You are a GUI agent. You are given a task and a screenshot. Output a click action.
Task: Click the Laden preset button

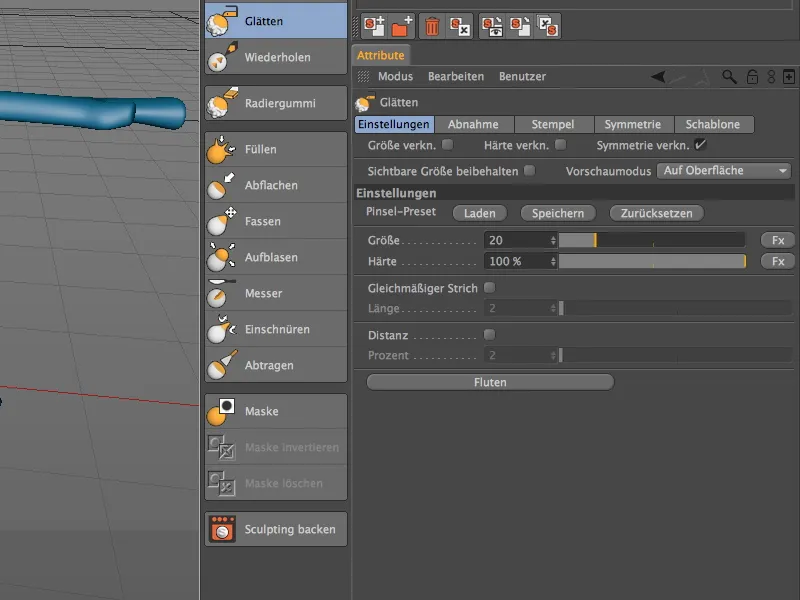tap(480, 213)
